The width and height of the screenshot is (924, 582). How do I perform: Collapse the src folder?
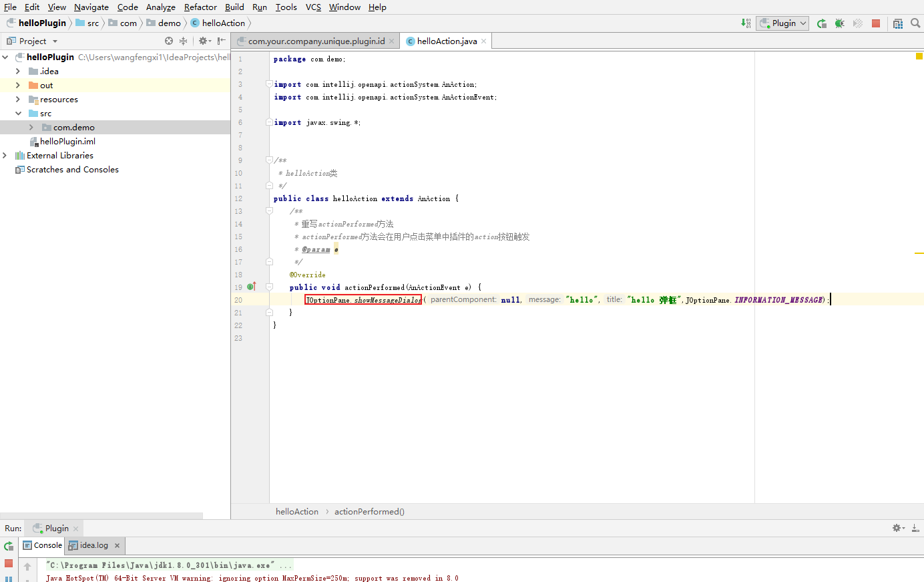[x=18, y=113]
